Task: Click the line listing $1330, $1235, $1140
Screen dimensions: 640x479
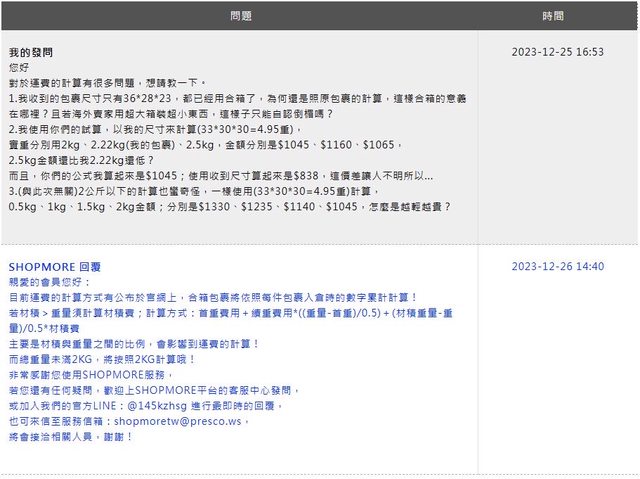Action: click(x=228, y=206)
